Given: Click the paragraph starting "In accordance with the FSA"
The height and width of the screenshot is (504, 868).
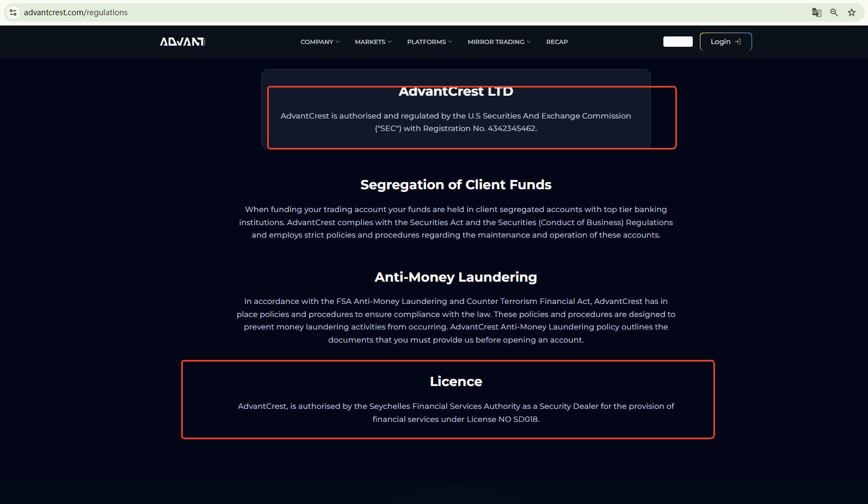Looking at the screenshot, I should pos(456,321).
